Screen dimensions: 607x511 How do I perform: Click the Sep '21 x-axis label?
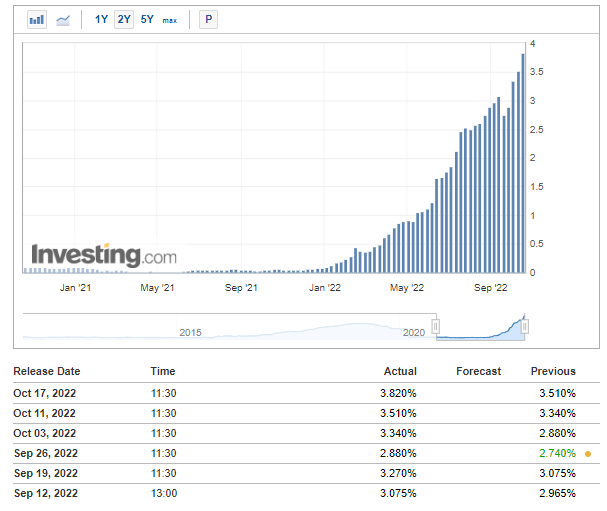pyautogui.click(x=241, y=288)
